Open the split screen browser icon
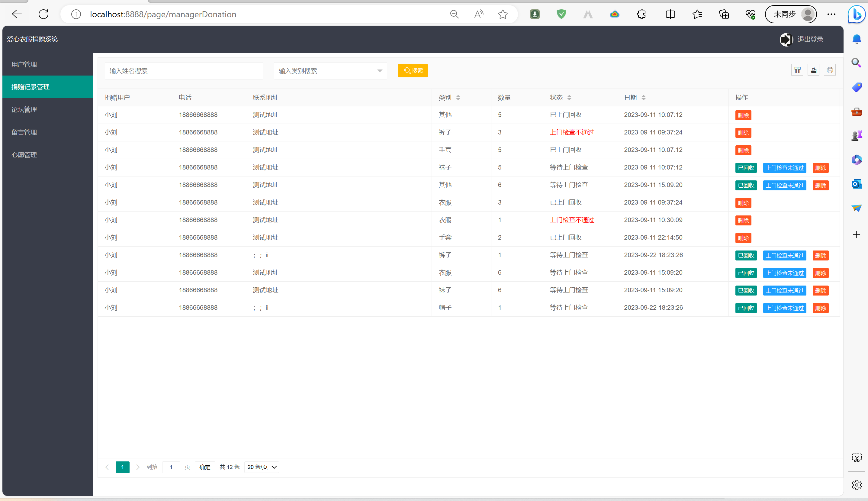This screenshot has height=501, width=868. (x=670, y=14)
